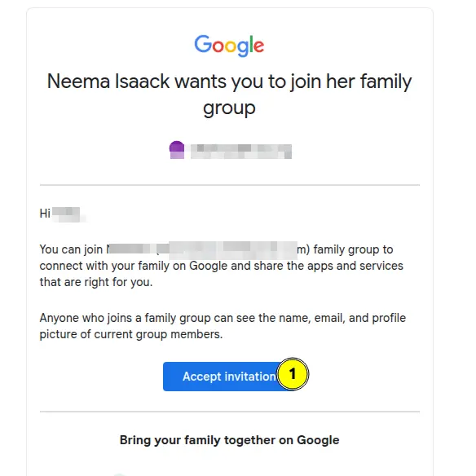The image size is (476, 476).
Task: Click the Google logo at top
Action: (229, 46)
